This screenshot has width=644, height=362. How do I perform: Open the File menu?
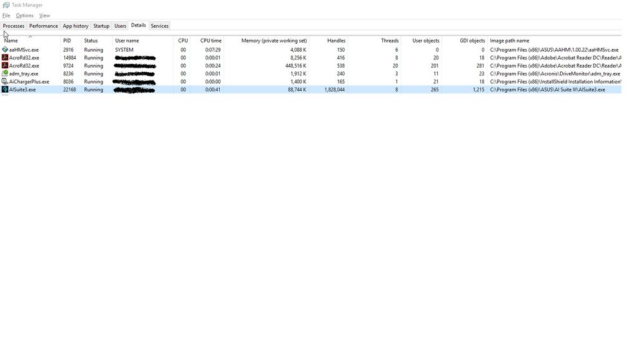coord(6,15)
